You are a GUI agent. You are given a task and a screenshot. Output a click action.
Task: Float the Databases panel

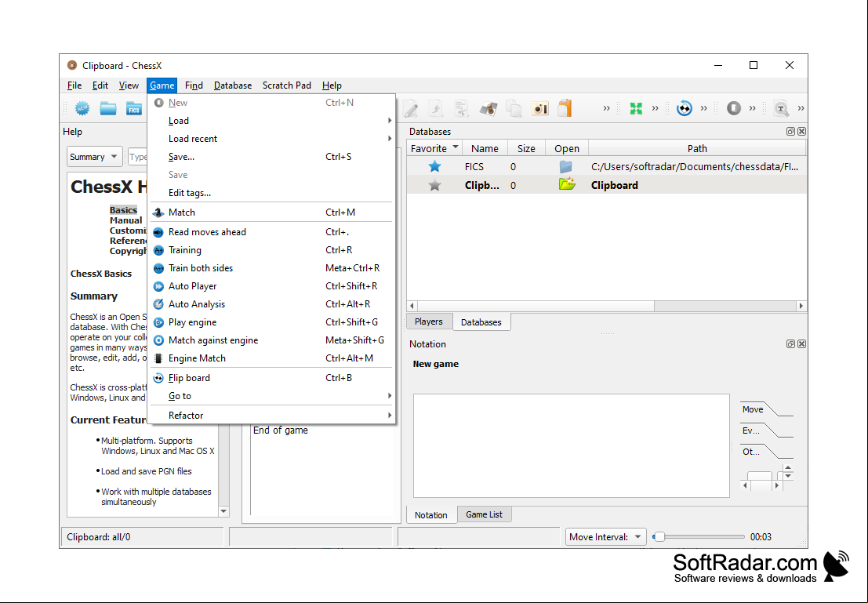tap(790, 131)
